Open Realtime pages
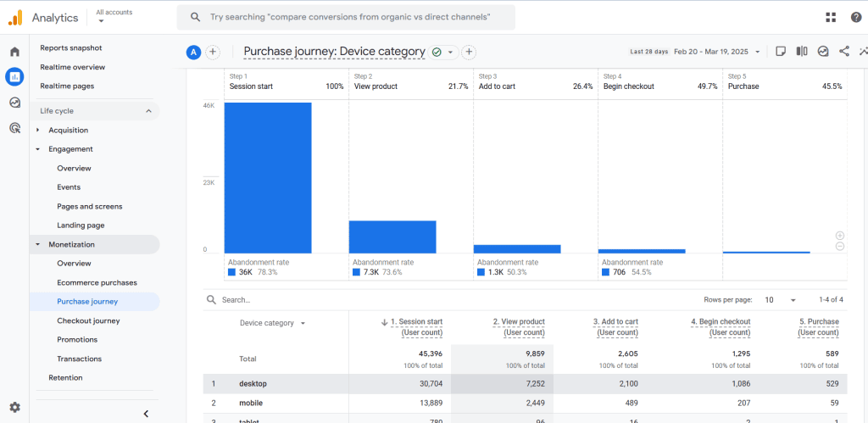 [67, 86]
